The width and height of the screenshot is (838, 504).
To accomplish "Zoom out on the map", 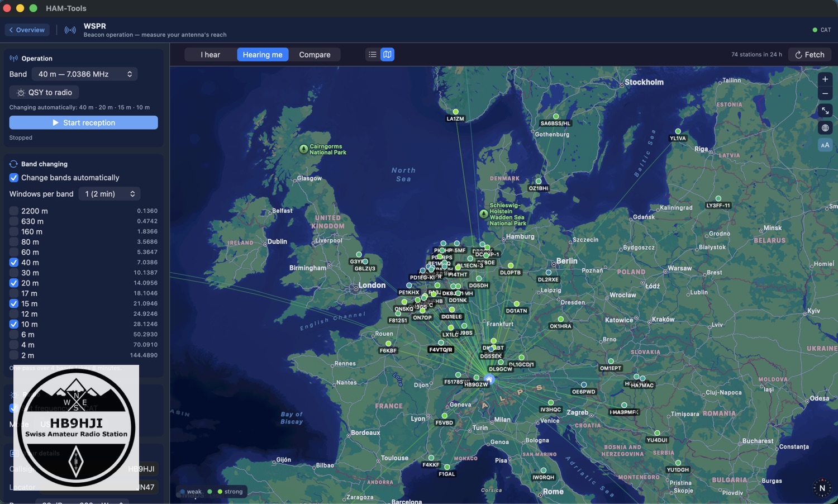I will pyautogui.click(x=825, y=93).
